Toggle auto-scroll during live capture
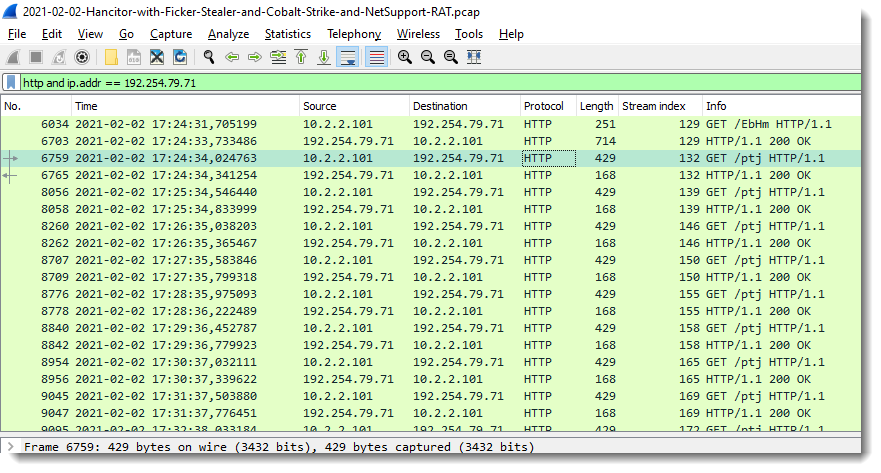The height and width of the screenshot is (473, 881). coord(348,57)
